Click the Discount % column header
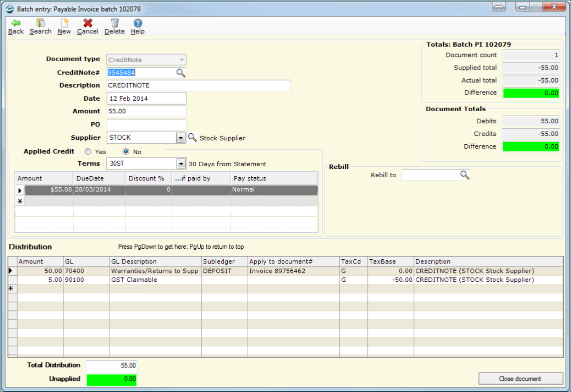Screen dimensions: 571x392 pos(149,178)
